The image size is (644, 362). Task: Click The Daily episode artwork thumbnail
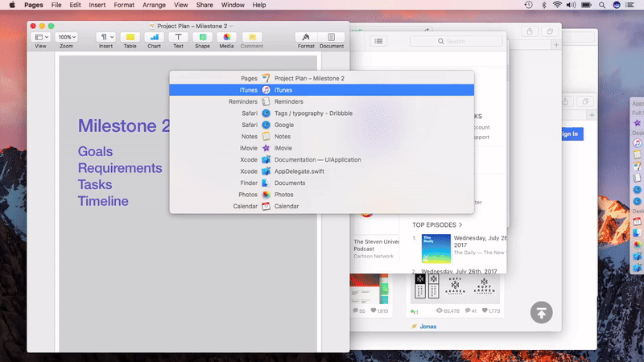[436, 249]
